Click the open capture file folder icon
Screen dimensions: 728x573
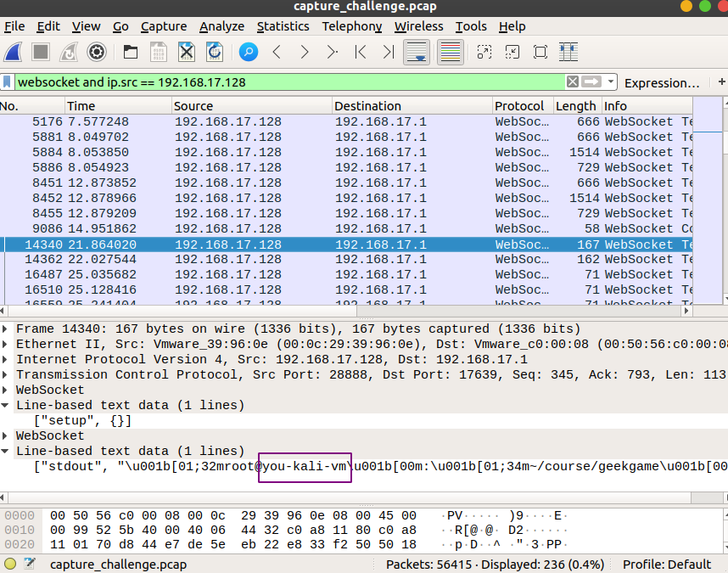130,53
